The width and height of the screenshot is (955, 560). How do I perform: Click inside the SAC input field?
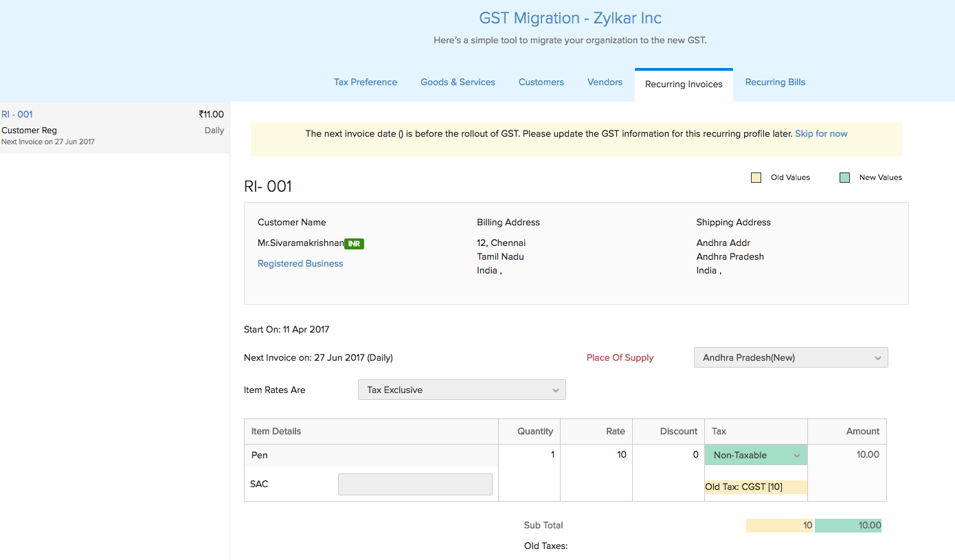click(x=414, y=484)
